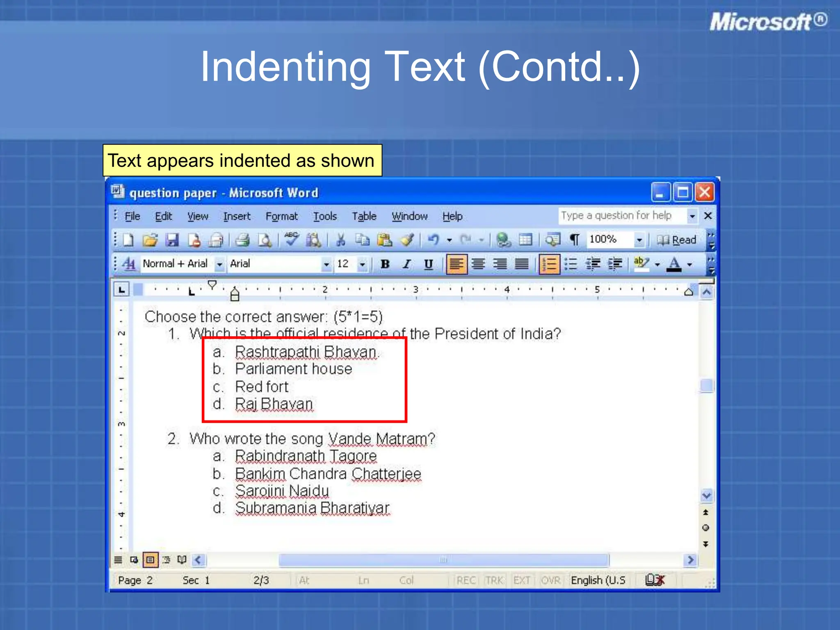The width and height of the screenshot is (840, 630).
Task: Switch to Print Layout View button
Action: click(x=150, y=560)
